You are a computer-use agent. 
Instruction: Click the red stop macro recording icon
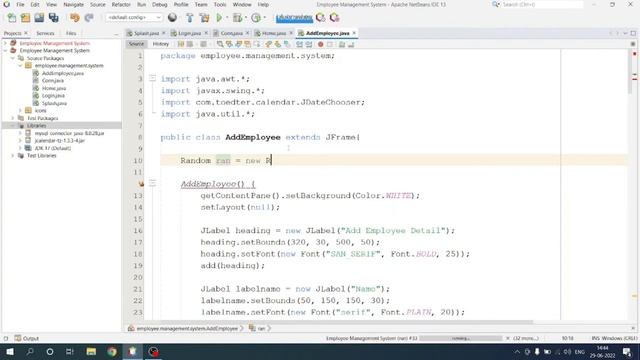coord(320,44)
